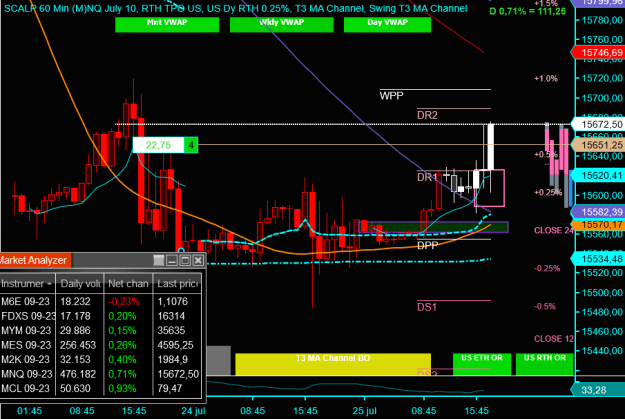Click the DPP pivot level label
625x419 pixels.
click(427, 246)
